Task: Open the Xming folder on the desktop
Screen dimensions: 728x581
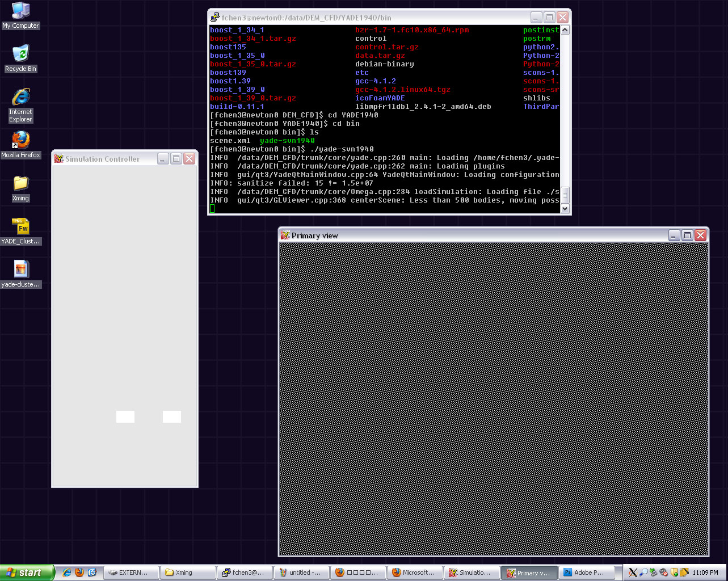Action: point(20,184)
